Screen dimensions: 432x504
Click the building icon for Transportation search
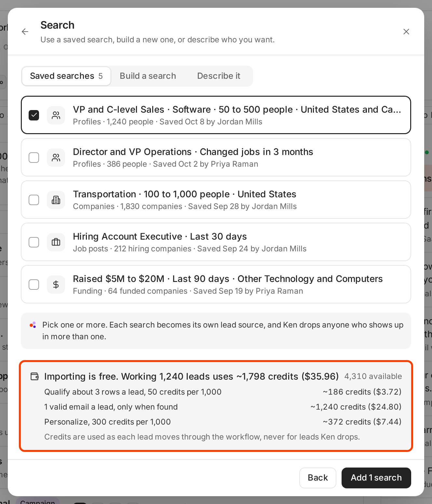pos(56,200)
